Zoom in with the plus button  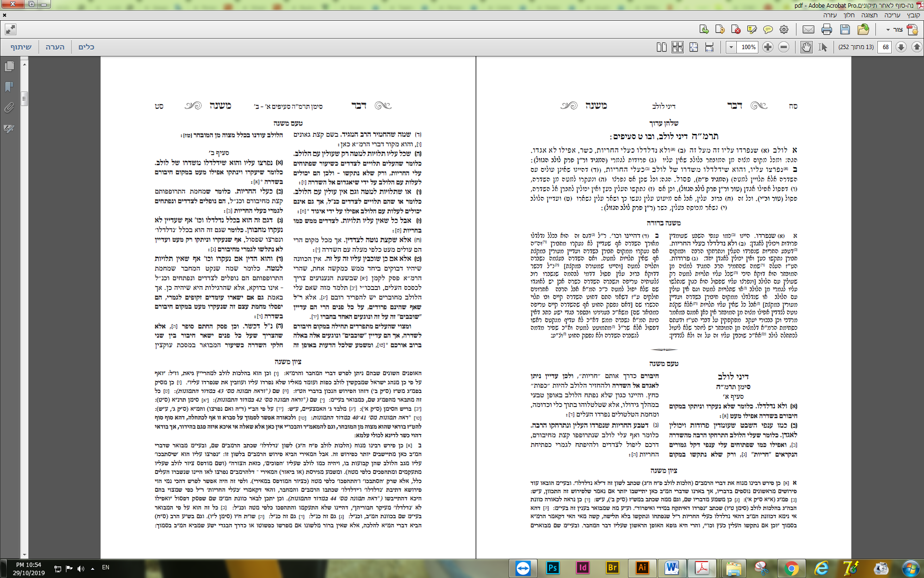[768, 47]
